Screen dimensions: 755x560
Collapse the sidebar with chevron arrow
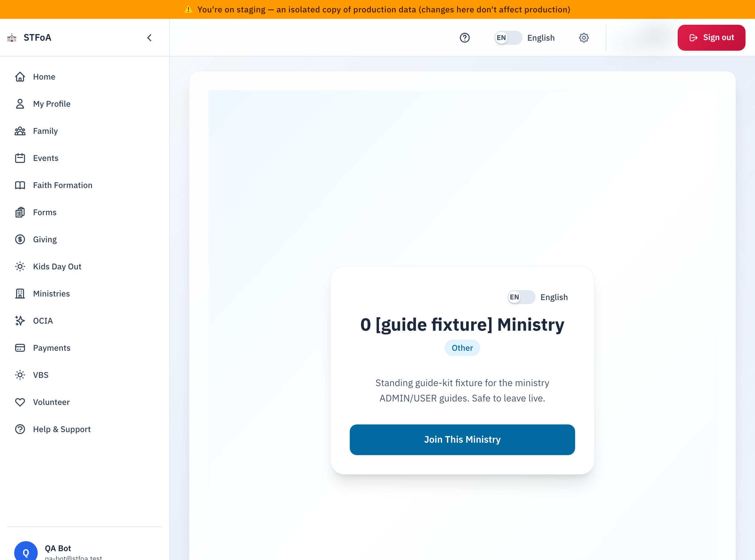[x=149, y=38]
